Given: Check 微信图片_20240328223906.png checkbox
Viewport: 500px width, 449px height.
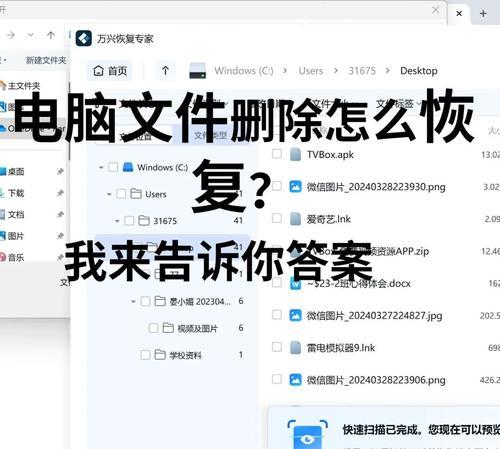Looking at the screenshot, I should point(277,379).
